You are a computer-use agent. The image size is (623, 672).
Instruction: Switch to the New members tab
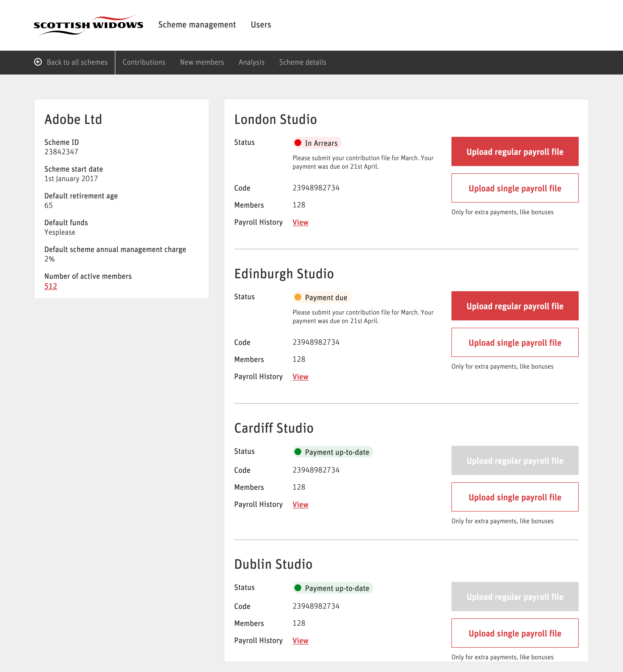coord(202,62)
